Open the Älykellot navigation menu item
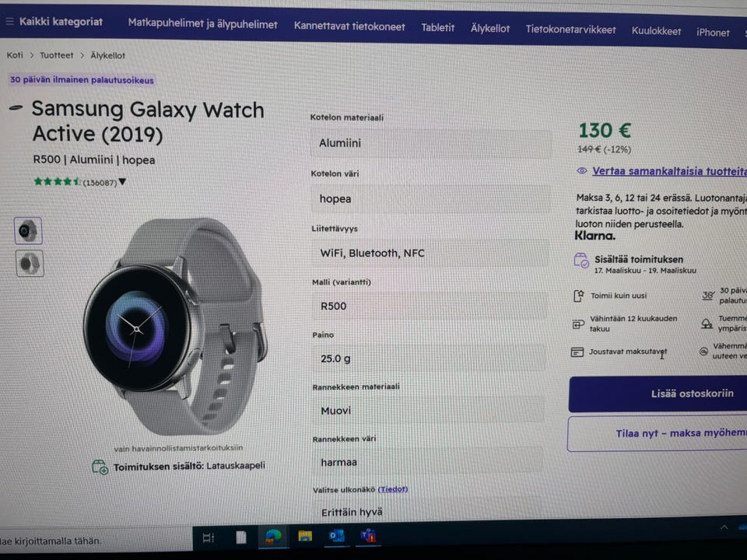 pyautogui.click(x=489, y=29)
